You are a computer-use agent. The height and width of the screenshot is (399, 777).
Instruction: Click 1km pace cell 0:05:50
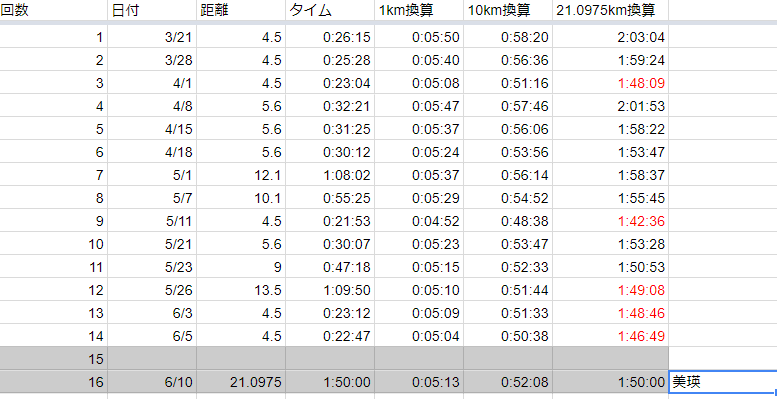pyautogui.click(x=419, y=37)
